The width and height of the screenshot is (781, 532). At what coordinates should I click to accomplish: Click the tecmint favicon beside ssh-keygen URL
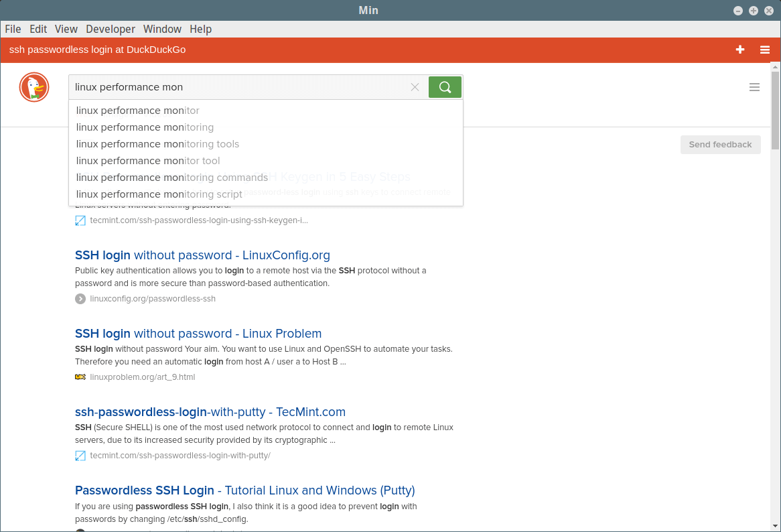coord(80,220)
